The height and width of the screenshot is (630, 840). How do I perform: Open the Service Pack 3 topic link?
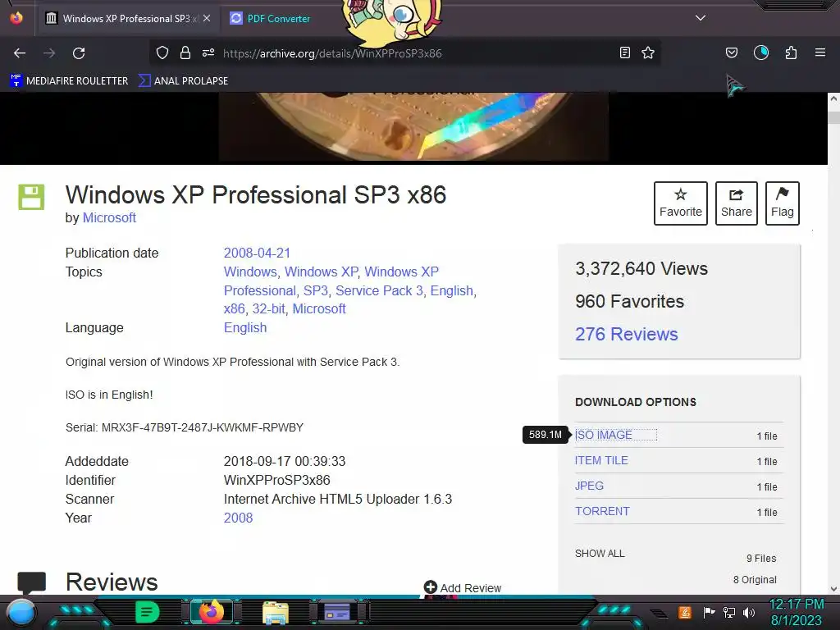coord(379,290)
